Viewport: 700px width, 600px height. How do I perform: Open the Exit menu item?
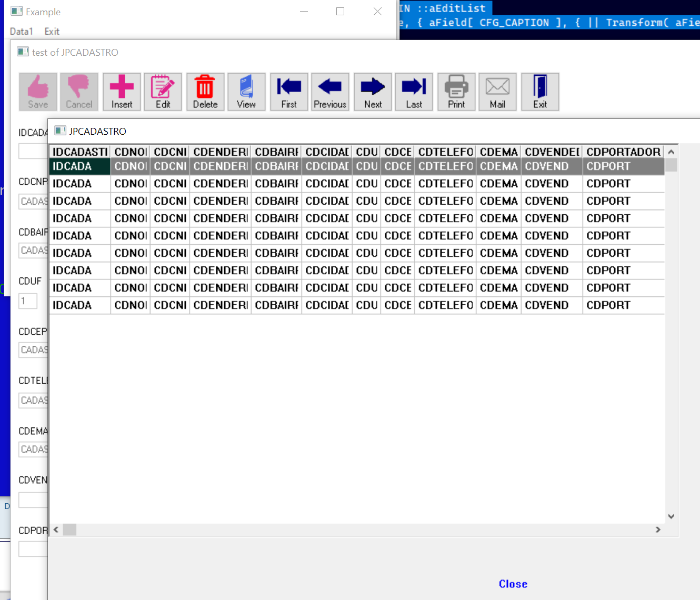pyautogui.click(x=52, y=32)
